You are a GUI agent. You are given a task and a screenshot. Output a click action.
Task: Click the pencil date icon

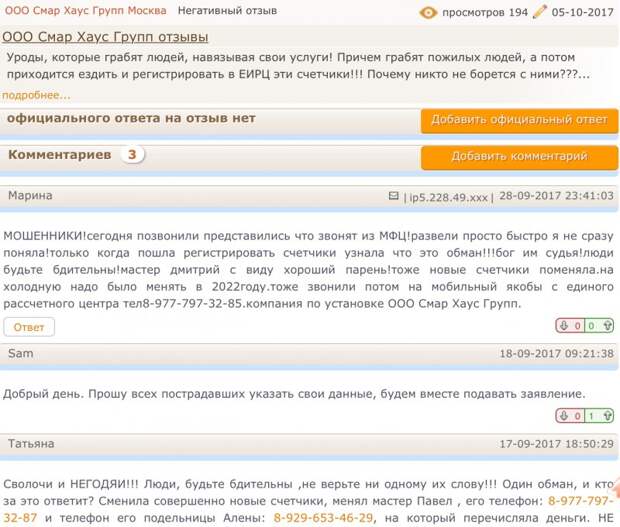tap(539, 11)
